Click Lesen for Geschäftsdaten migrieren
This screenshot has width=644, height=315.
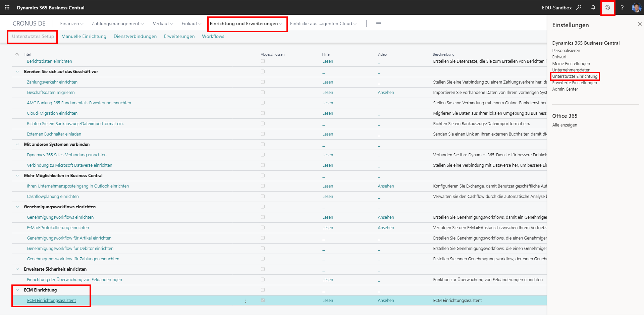tap(328, 92)
